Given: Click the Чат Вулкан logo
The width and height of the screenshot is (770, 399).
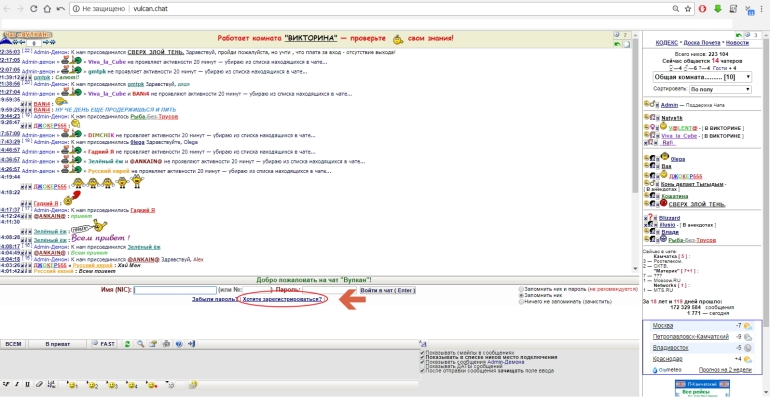Looking at the screenshot, I should tap(28, 35).
